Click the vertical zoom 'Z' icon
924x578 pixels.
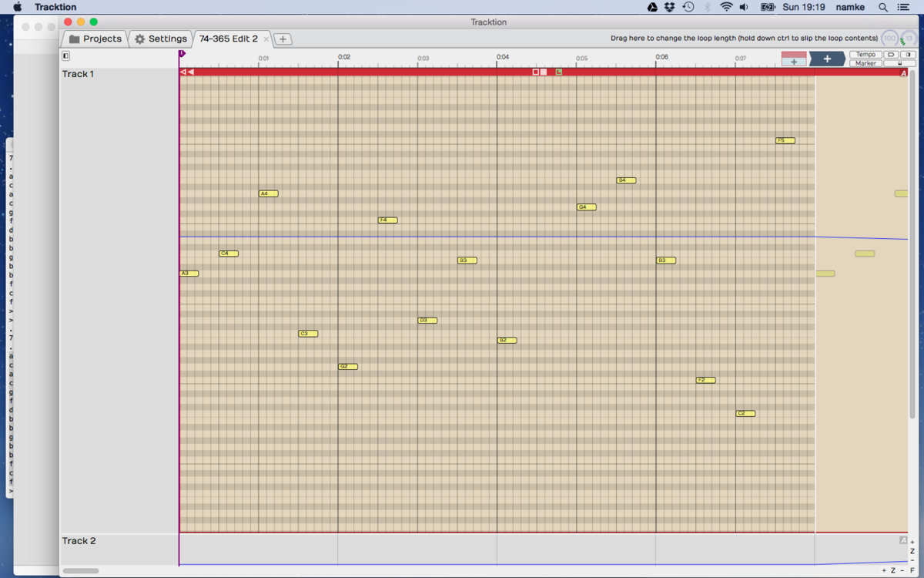click(912, 551)
